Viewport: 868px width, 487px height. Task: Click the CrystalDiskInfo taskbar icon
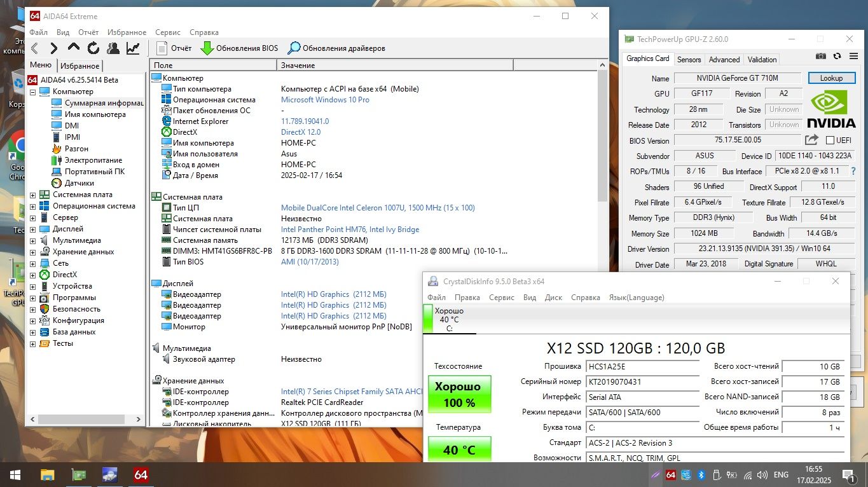click(110, 474)
